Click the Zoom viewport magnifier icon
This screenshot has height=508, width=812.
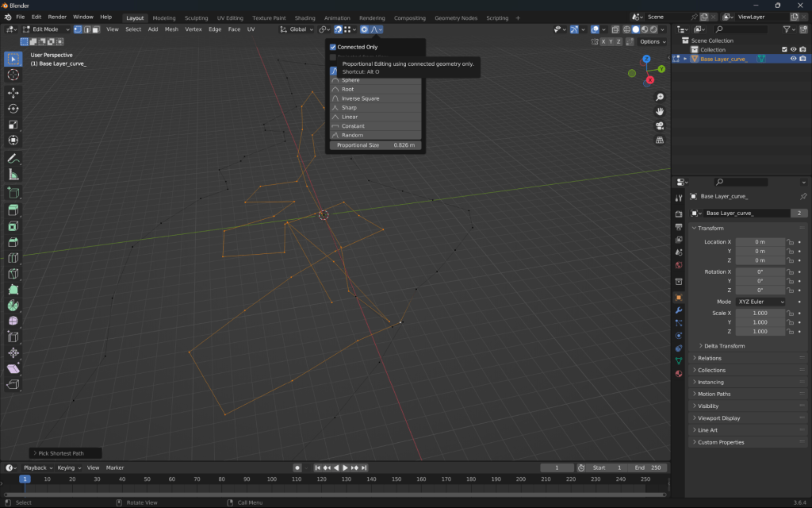point(659,97)
